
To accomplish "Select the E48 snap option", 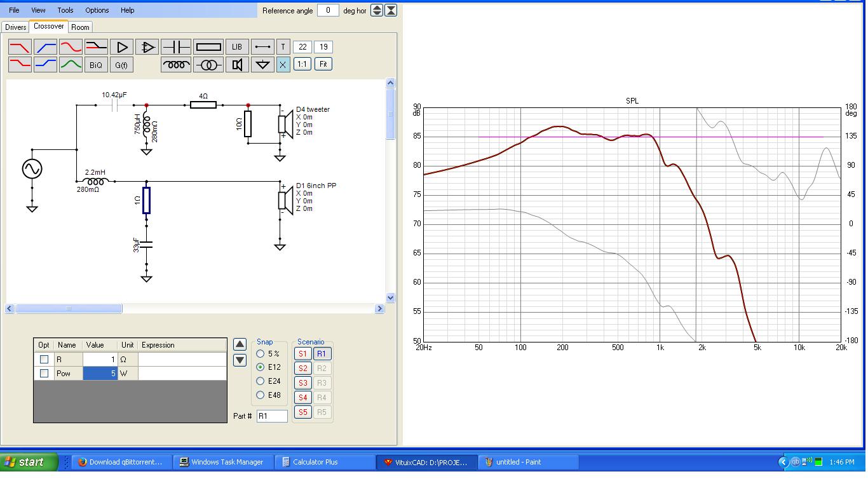I will click(260, 395).
